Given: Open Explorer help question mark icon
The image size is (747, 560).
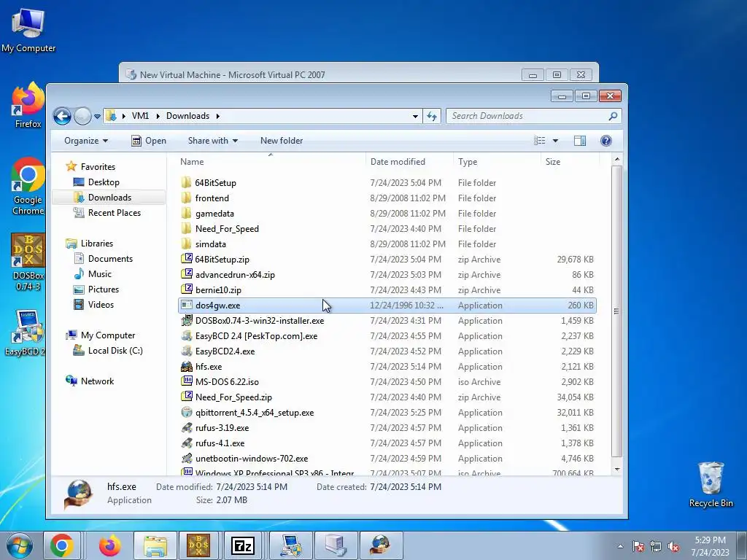Looking at the screenshot, I should [606, 141].
